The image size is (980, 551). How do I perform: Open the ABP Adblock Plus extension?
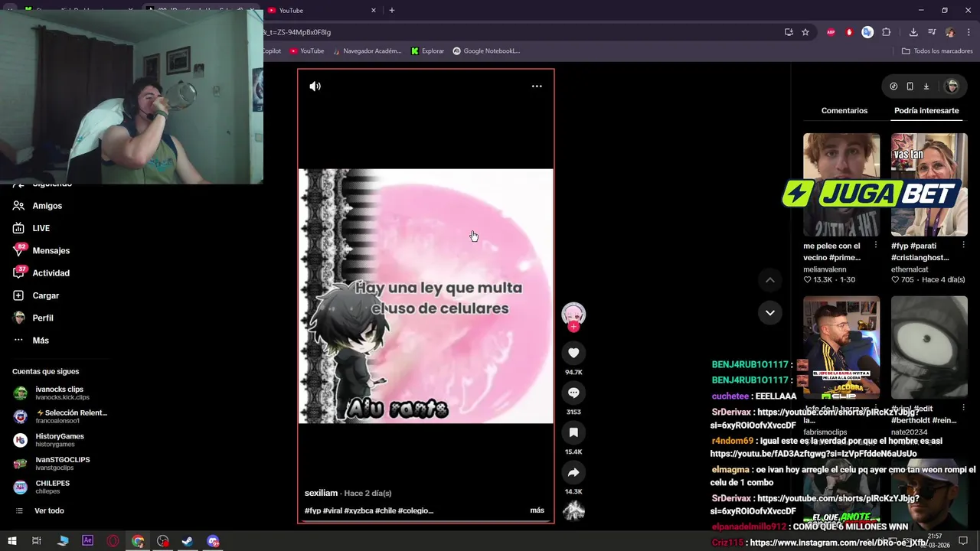(x=831, y=32)
